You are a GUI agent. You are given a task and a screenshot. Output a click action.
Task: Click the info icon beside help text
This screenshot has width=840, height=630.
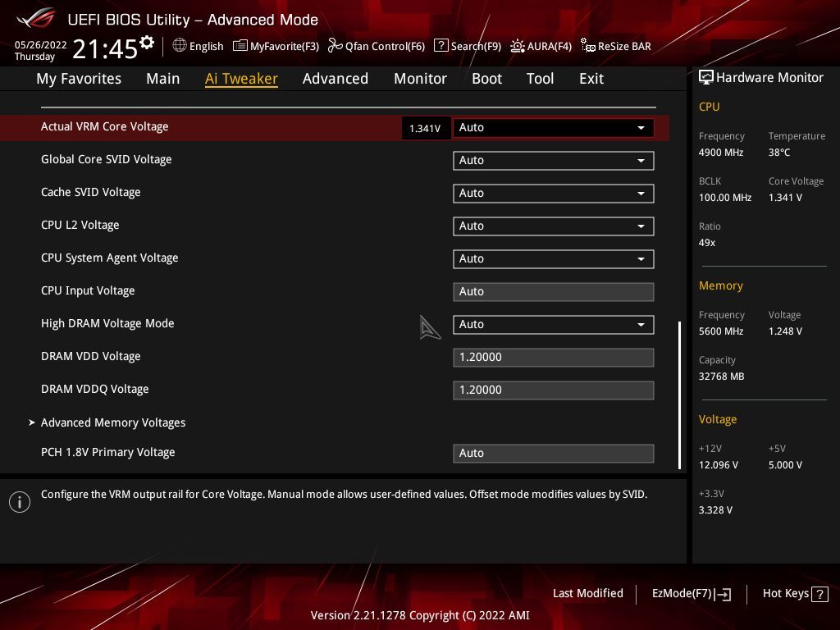[20, 502]
